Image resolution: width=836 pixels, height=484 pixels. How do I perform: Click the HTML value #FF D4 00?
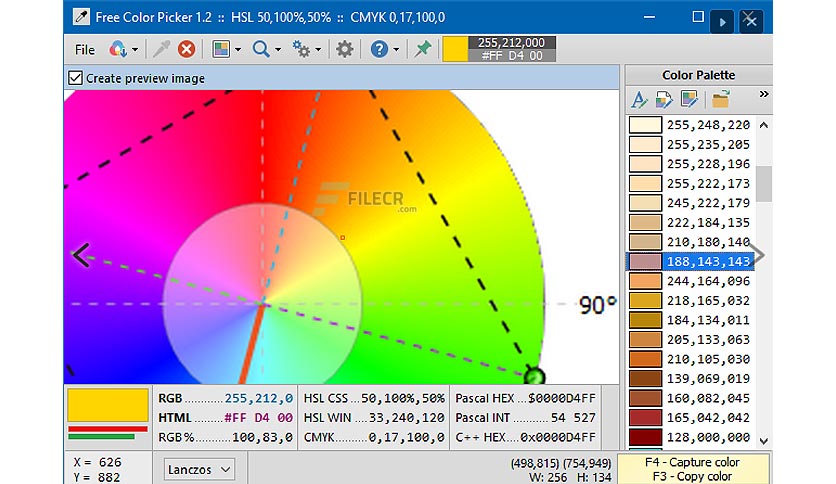(x=259, y=417)
